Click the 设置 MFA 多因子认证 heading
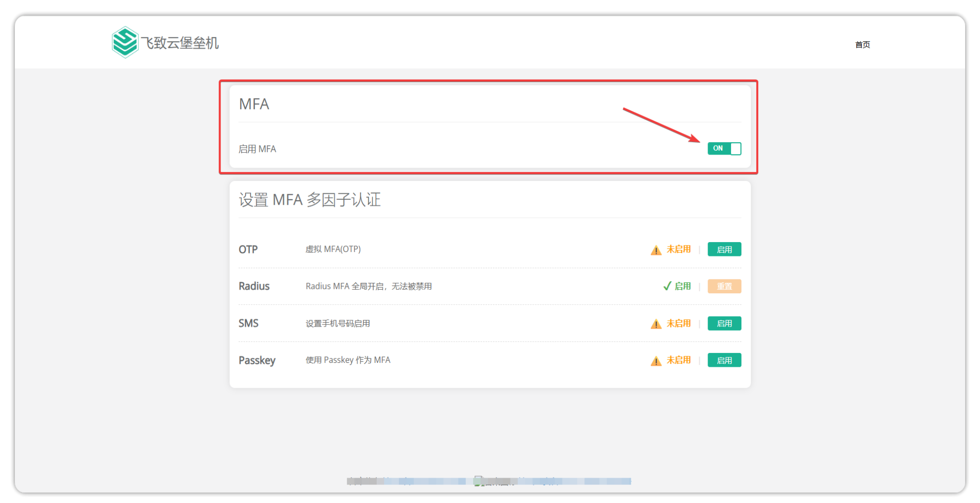 pos(310,200)
